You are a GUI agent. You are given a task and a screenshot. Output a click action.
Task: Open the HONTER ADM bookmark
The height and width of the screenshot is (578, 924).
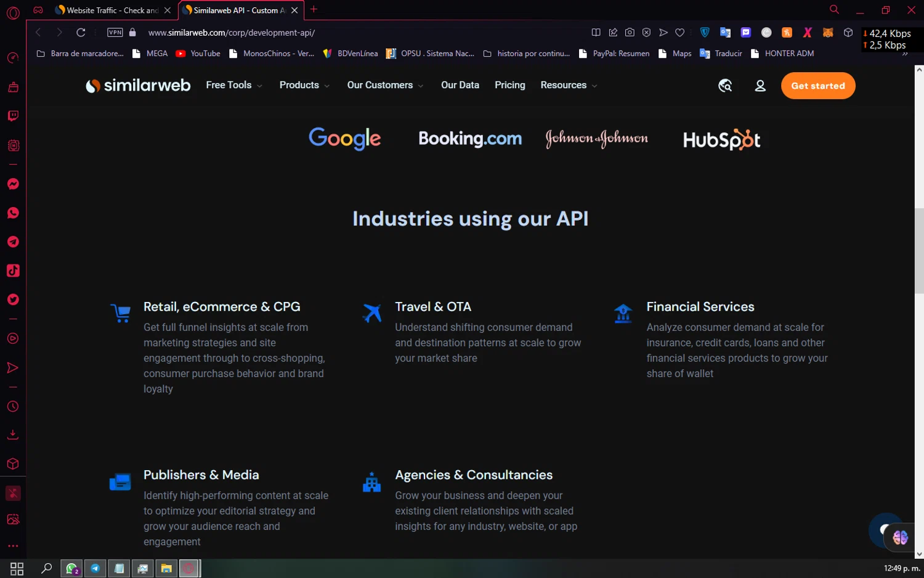tap(782, 54)
